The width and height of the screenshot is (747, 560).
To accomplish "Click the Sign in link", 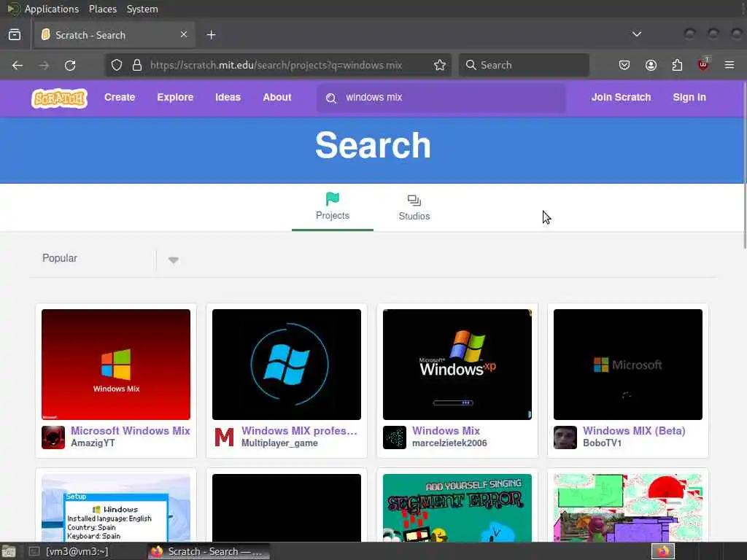I will click(x=689, y=98).
